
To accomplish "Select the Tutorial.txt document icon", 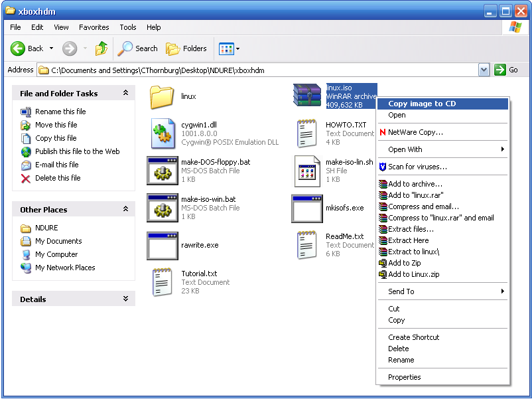I will click(x=162, y=282).
